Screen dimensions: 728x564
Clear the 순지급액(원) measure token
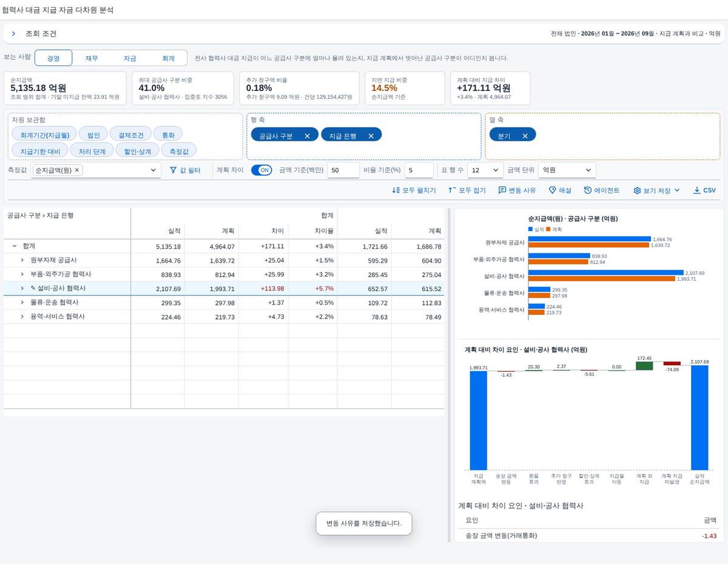pos(76,170)
